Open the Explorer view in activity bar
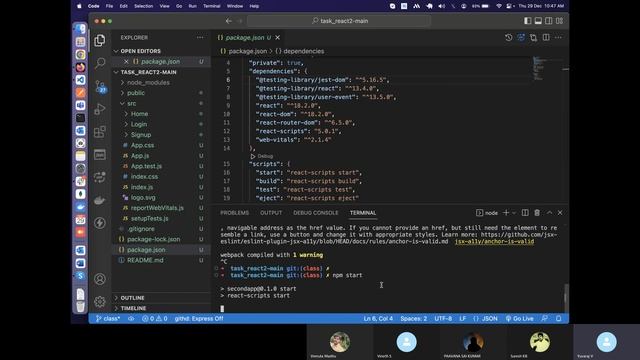Viewport: 640px width, 360px height. 100,40
